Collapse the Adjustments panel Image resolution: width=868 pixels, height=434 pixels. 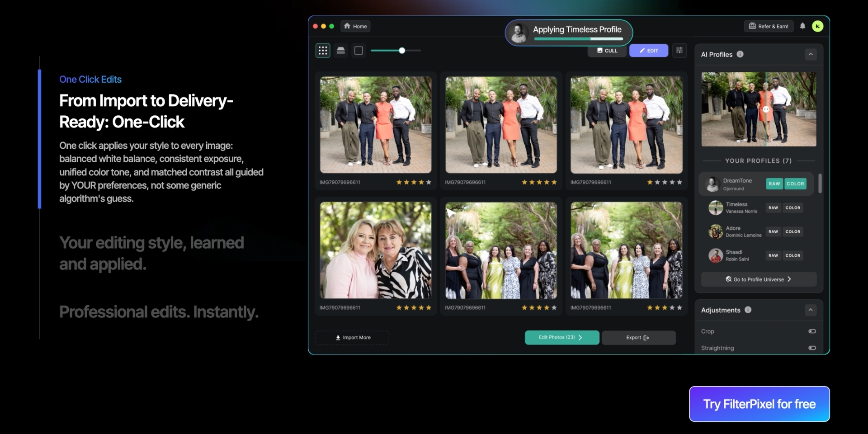pos(811,310)
